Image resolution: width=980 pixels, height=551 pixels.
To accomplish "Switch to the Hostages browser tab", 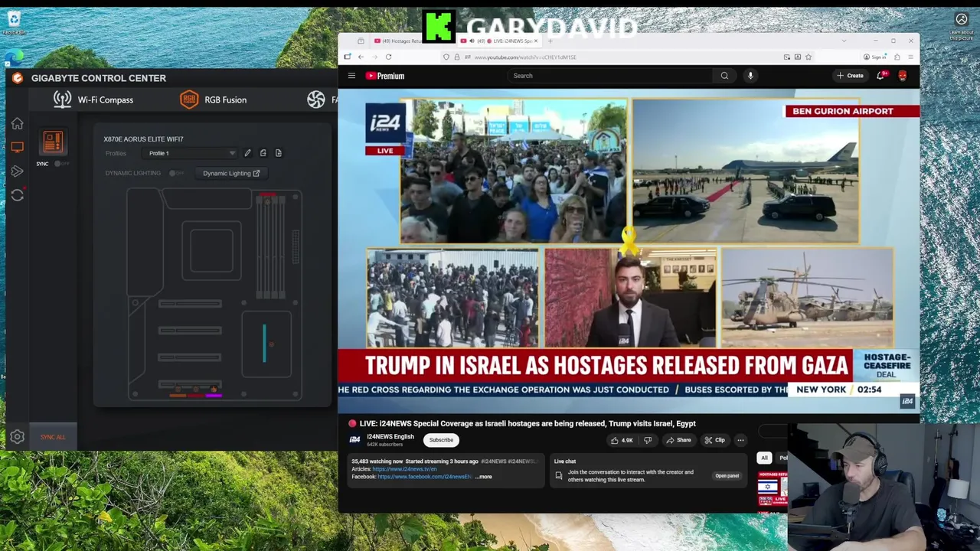I will pos(398,41).
